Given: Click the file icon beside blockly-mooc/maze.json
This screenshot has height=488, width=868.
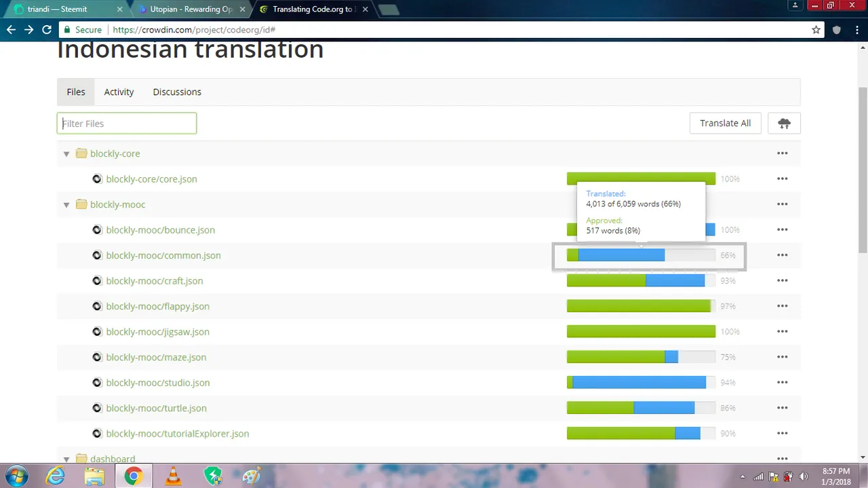Looking at the screenshot, I should 97,357.
